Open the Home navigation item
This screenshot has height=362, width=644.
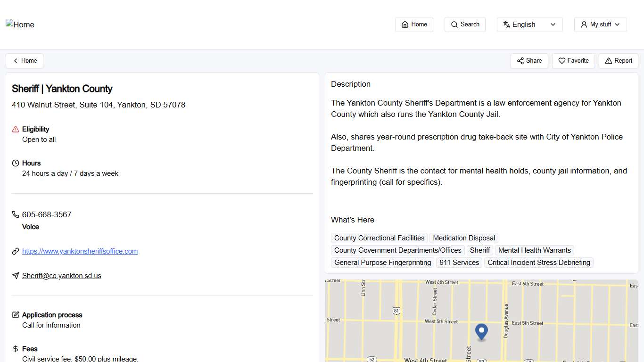[x=414, y=24]
